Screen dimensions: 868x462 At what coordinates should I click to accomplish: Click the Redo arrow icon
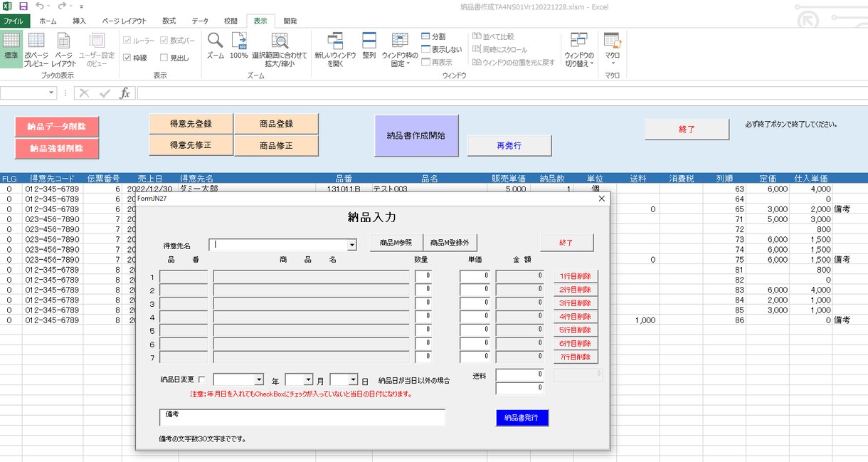[x=61, y=6]
